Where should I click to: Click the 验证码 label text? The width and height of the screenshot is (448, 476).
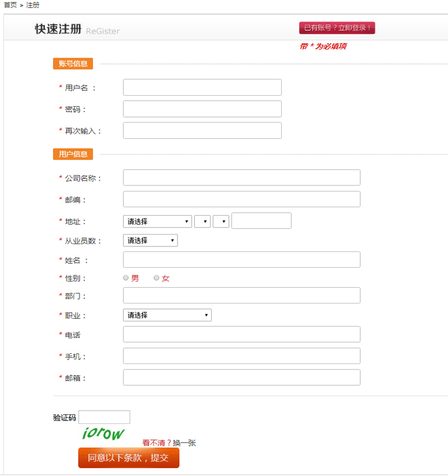pyautogui.click(x=64, y=418)
